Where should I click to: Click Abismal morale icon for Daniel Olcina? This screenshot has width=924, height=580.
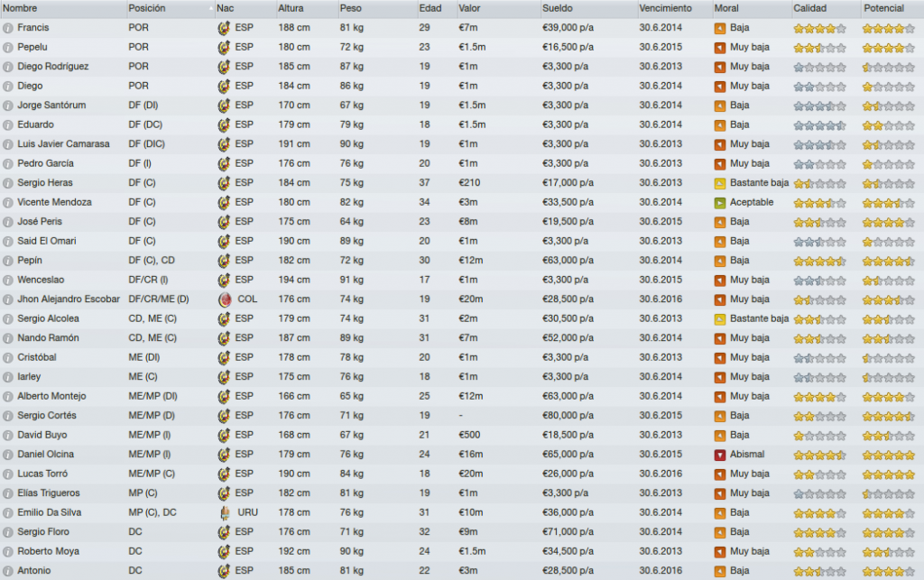(719, 455)
